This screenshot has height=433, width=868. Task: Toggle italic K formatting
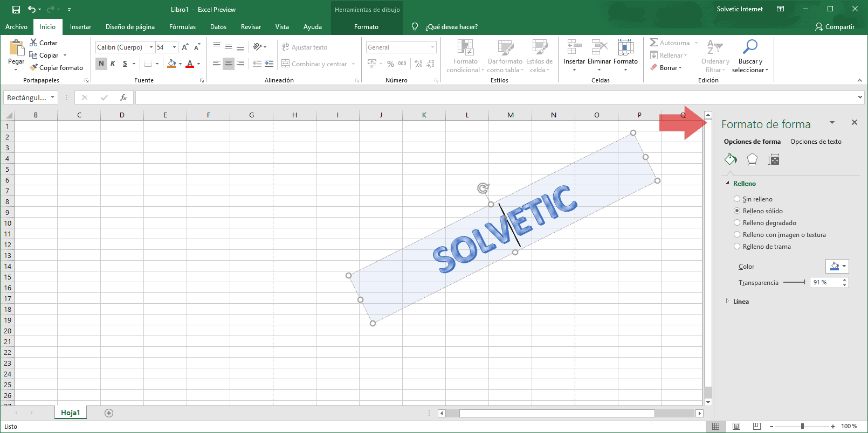(x=113, y=64)
